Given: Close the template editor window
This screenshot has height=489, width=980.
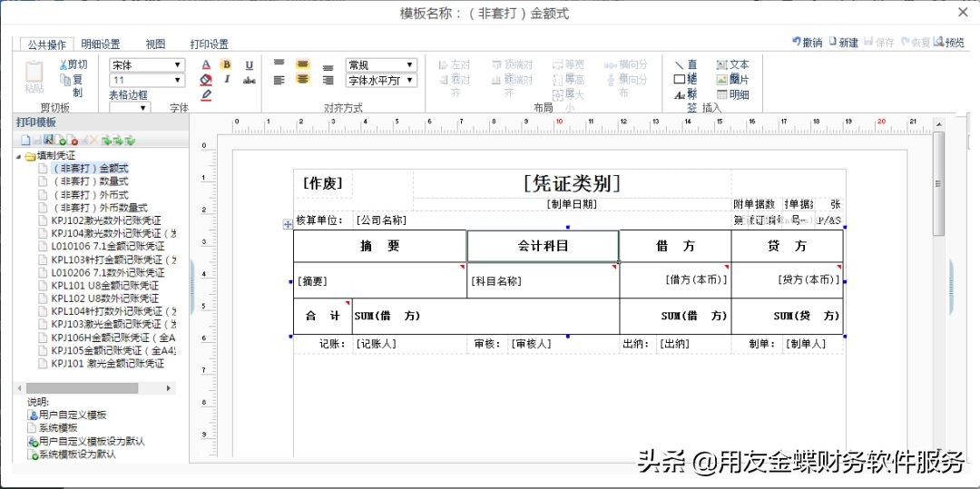Looking at the screenshot, I should tap(963, 12).
